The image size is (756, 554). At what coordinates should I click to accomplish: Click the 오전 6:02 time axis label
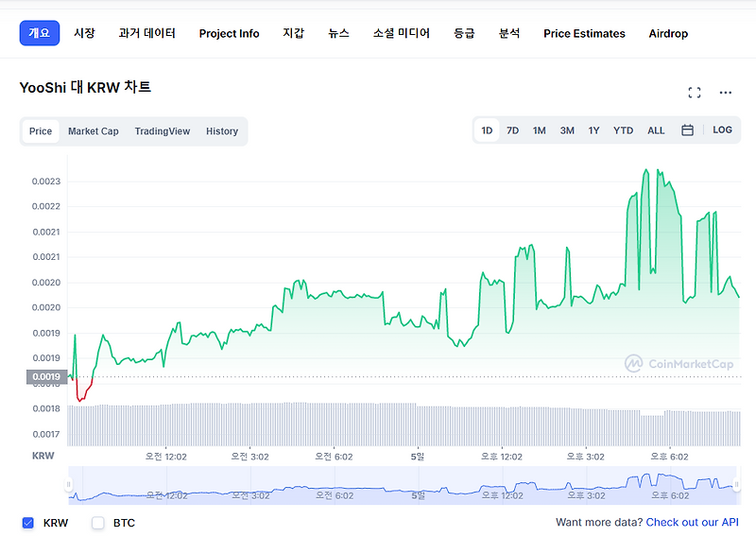(334, 457)
